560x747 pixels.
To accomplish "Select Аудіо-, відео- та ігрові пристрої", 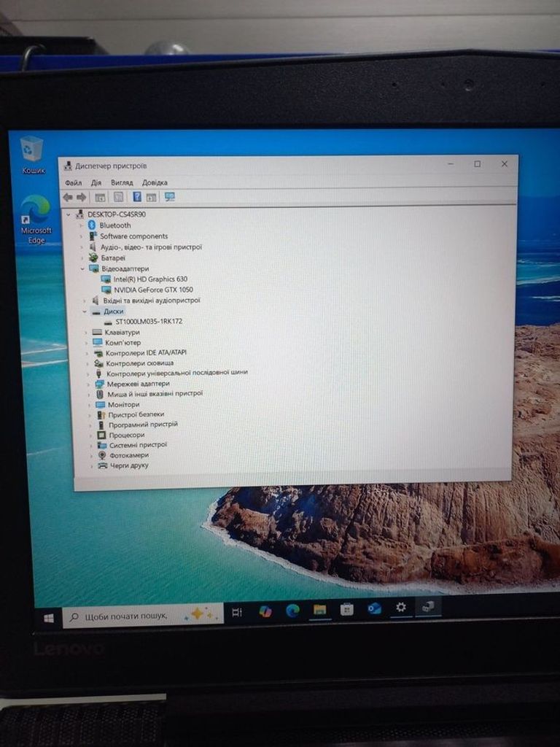I will [151, 247].
